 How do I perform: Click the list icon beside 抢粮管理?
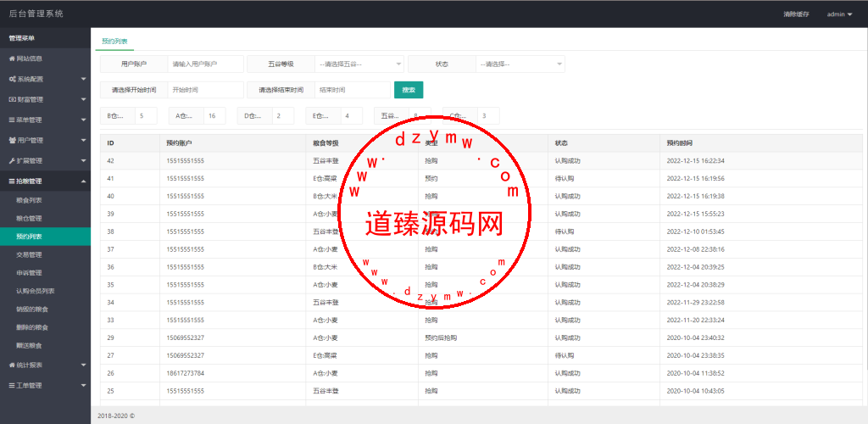click(12, 181)
